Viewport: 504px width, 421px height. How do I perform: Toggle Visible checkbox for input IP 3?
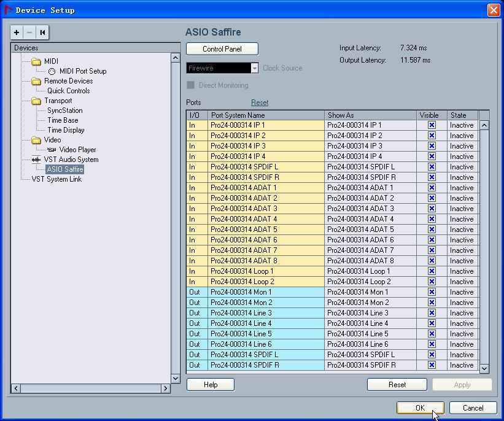coord(432,146)
